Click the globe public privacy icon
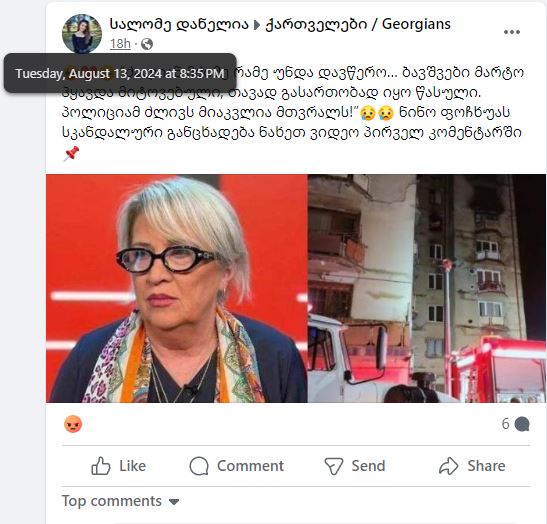This screenshot has width=547, height=524. pyautogui.click(x=147, y=44)
